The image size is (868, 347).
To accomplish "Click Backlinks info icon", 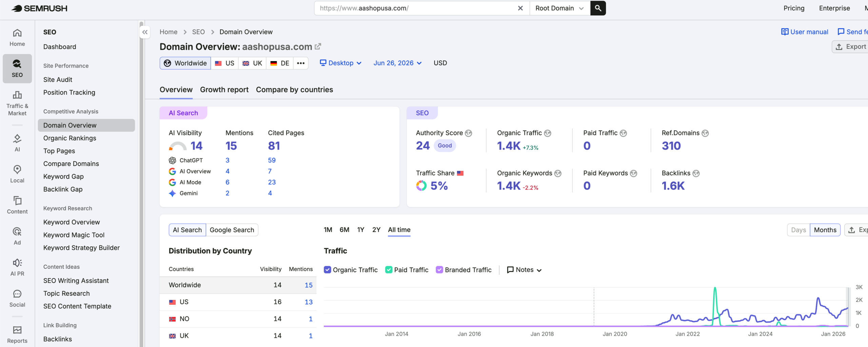I will point(696,173).
